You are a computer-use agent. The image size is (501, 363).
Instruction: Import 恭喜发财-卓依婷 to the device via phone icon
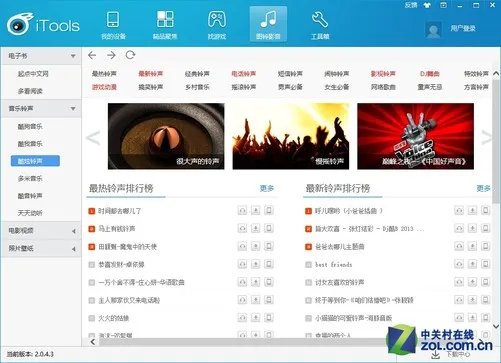pos(269,264)
